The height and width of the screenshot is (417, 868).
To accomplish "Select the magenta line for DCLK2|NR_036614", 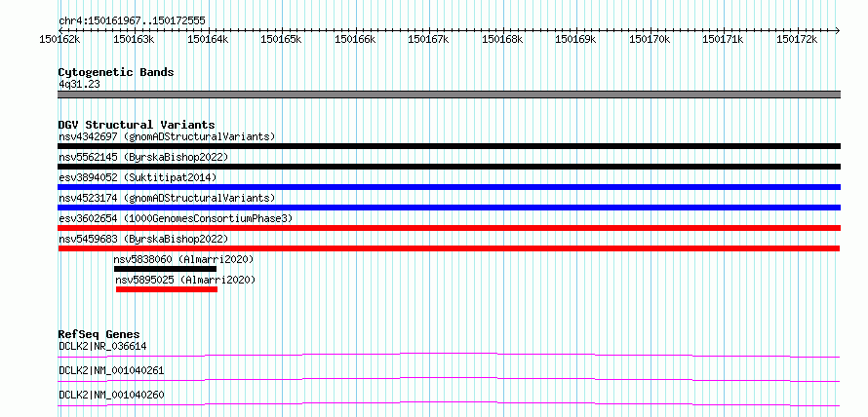I will tap(449, 355).
